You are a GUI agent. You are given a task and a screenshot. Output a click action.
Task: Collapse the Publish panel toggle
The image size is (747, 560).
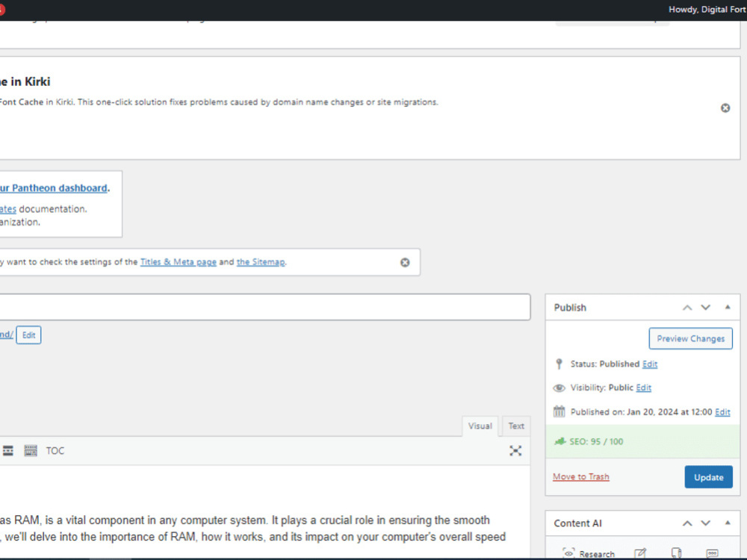[x=728, y=307]
